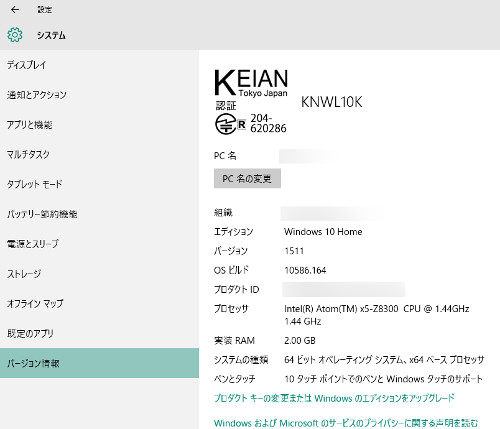Select the highlighted バージョン情報 item
This screenshot has width=500, height=429.
99,363
